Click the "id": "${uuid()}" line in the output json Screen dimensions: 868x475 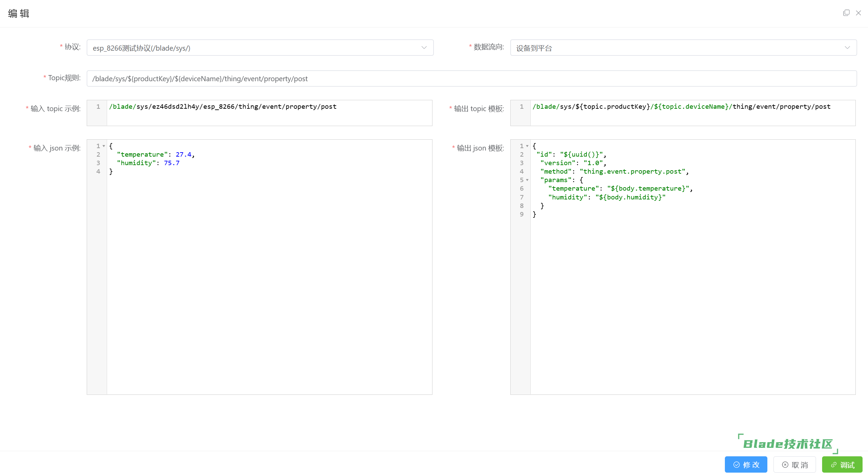572,155
